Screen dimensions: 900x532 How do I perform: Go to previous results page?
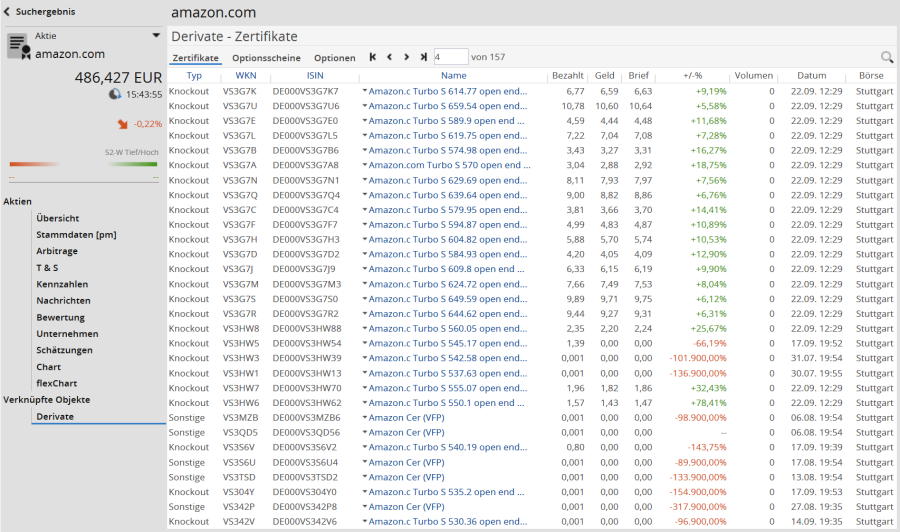(390, 58)
